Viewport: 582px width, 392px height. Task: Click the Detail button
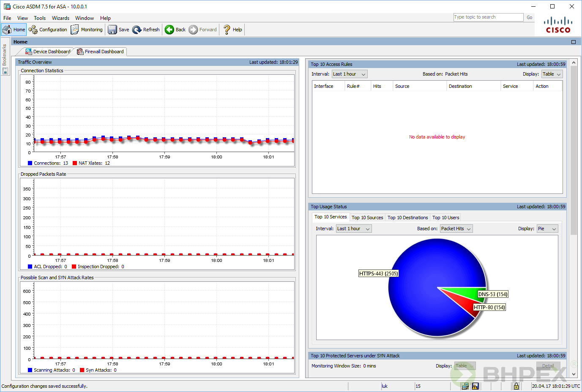[548, 366]
